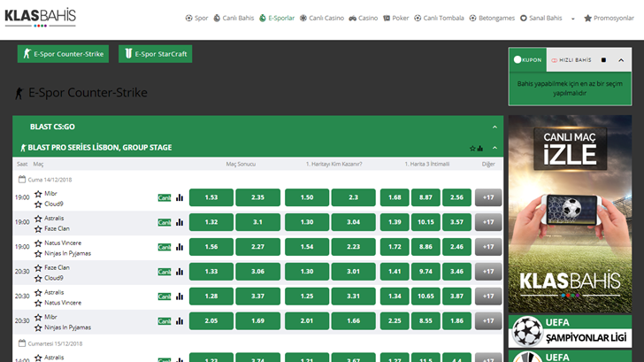
Task: Choose odds 10.65 in Astralis vs Natus Vincere row
Action: [425, 296]
